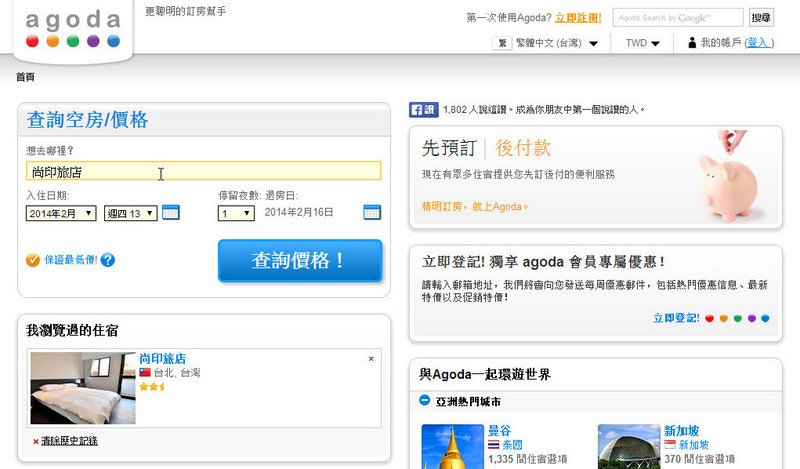This screenshot has width=800, height=469.
Task: Click the checkout date text 2014年2月16日
Action: tap(299, 212)
